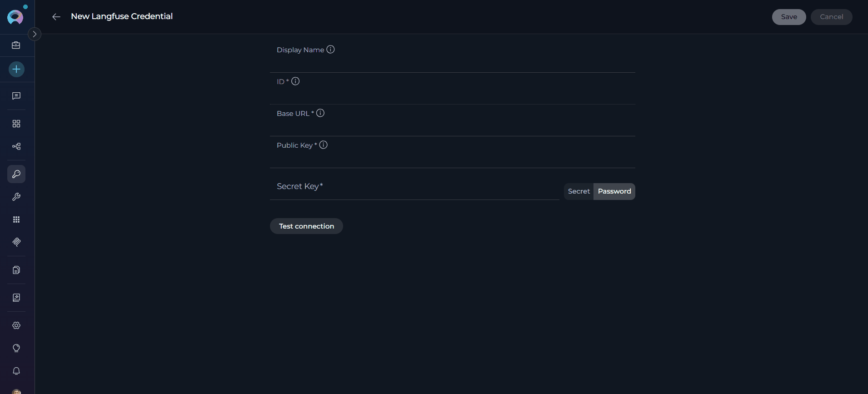
Task: Open the wrench tools icon
Action: 16,197
